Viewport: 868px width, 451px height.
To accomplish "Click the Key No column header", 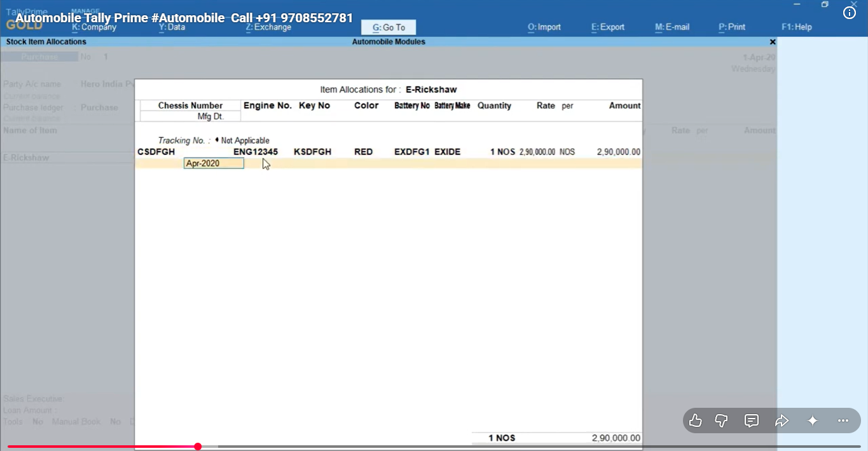I will 314,105.
